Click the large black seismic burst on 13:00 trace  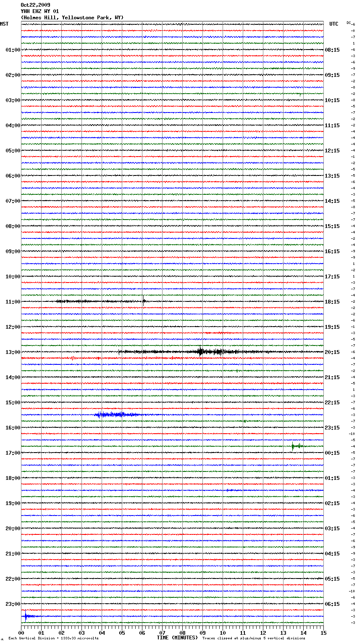212,352
